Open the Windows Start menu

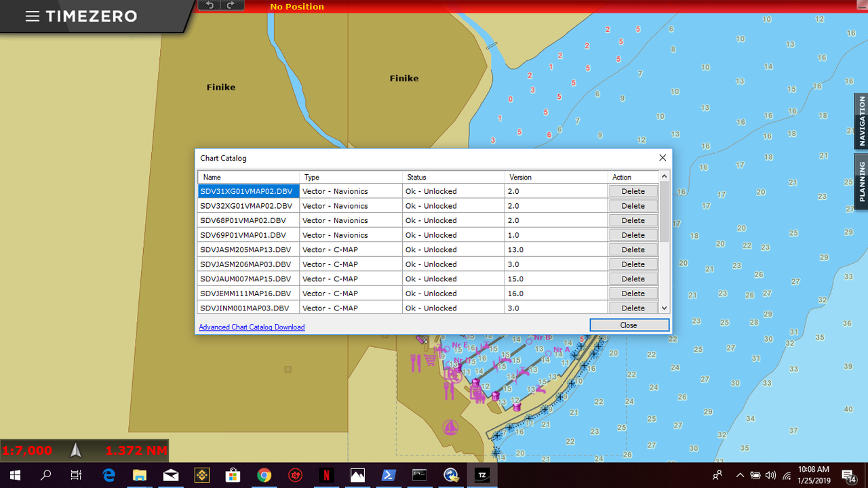click(x=15, y=475)
